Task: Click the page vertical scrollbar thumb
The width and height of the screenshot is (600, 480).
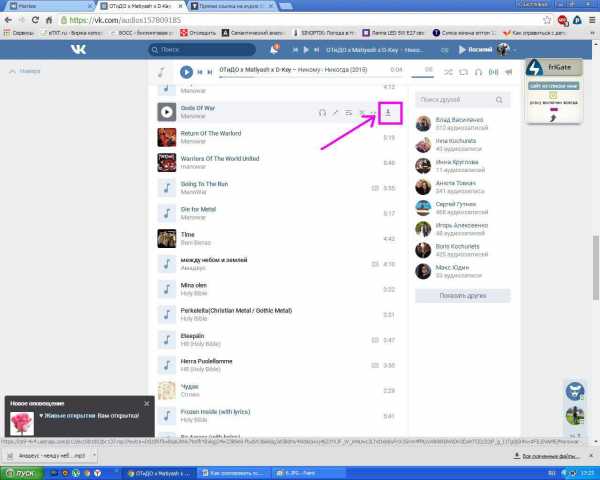Action: tap(596, 268)
